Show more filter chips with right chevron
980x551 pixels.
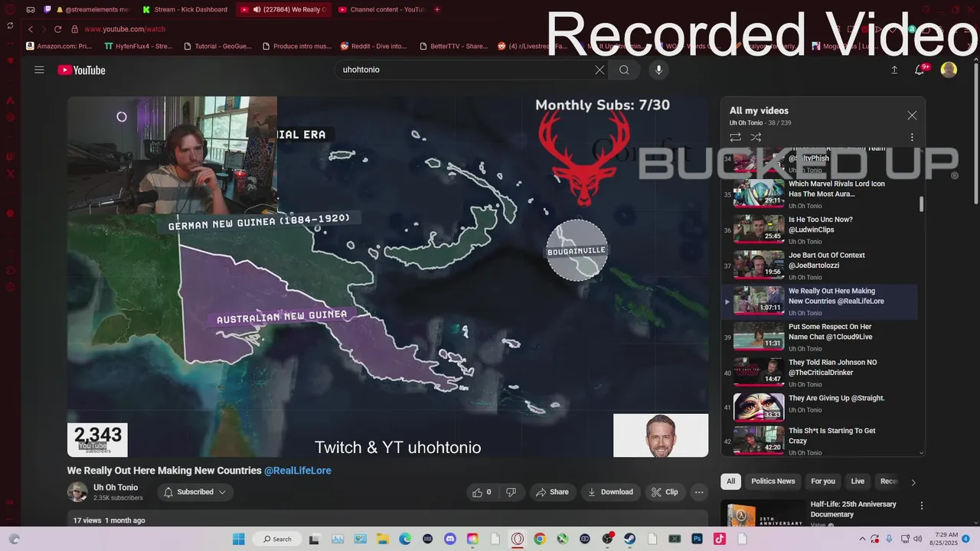913,482
